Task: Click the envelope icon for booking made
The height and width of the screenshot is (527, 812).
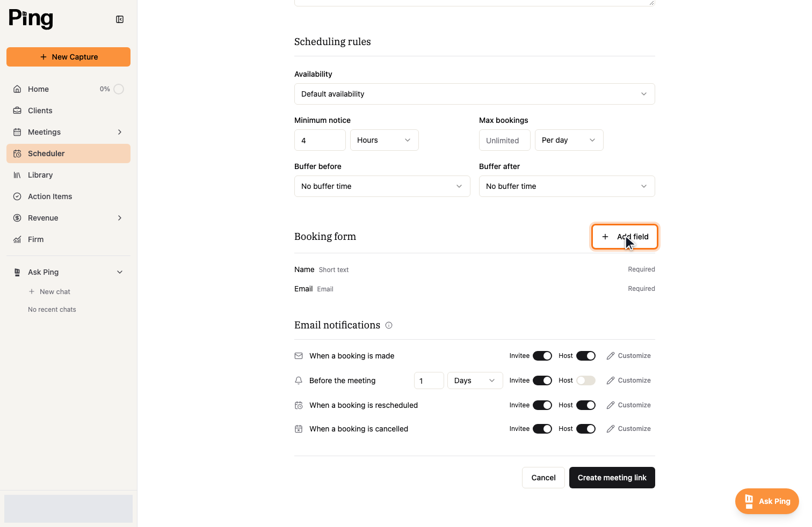Action: tap(299, 356)
